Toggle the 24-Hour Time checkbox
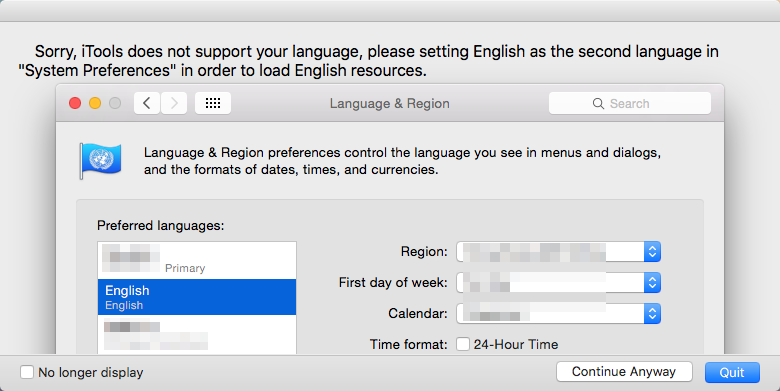 tap(463, 344)
